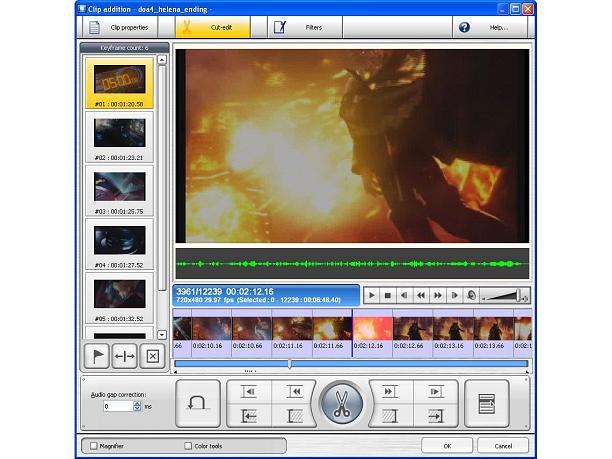Switch to the Cut-edit tab
Screen dimensions: 612x459
point(213,27)
